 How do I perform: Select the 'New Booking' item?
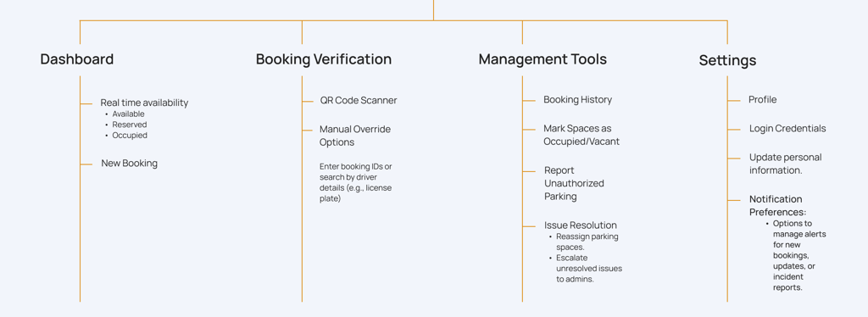click(129, 164)
